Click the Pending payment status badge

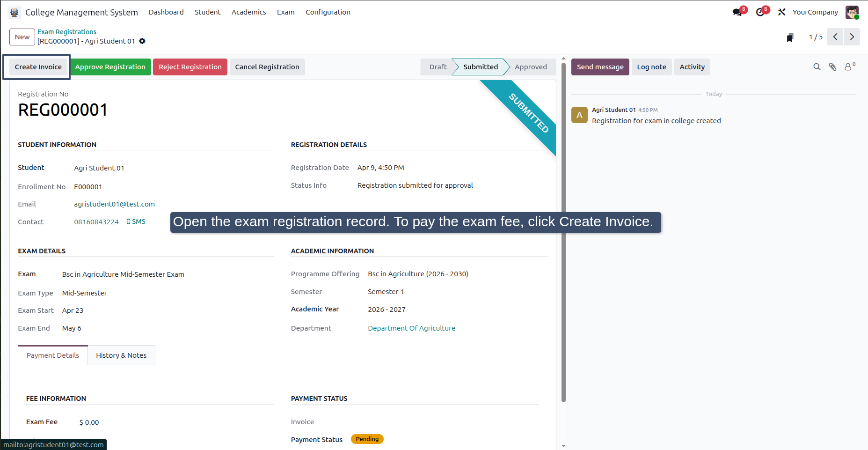(367, 439)
